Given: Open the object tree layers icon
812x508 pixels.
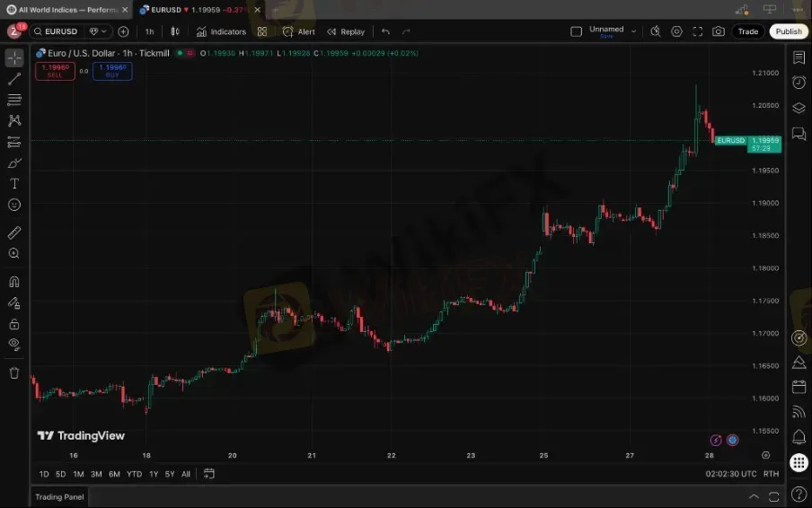Looking at the screenshot, I should 799,108.
